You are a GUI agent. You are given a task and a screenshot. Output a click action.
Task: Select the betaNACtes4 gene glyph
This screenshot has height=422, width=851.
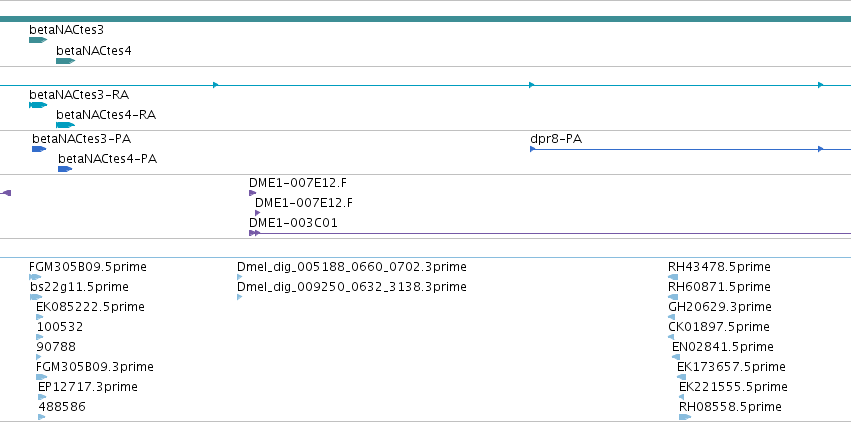[65, 61]
